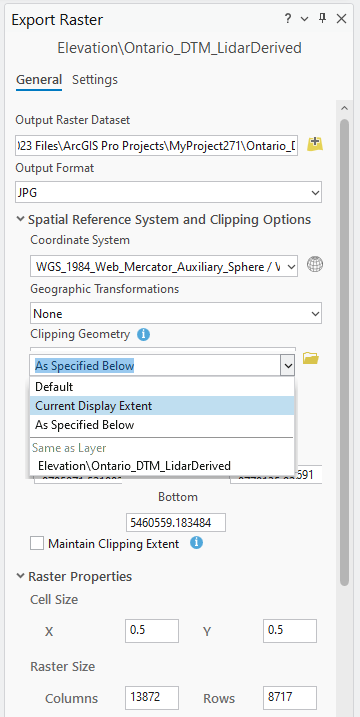Choose Current Display Extent option
The height and width of the screenshot is (717, 360).
[x=162, y=406]
